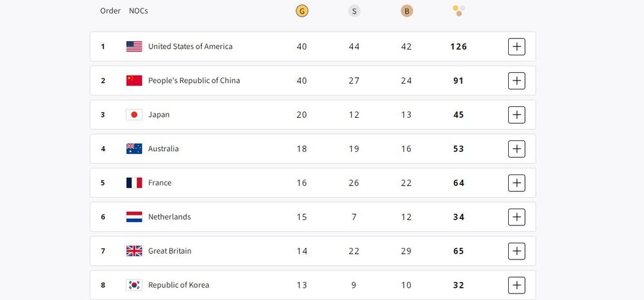644x300 pixels.
Task: Expand the Great Britain medal breakdown
Action: (x=516, y=251)
